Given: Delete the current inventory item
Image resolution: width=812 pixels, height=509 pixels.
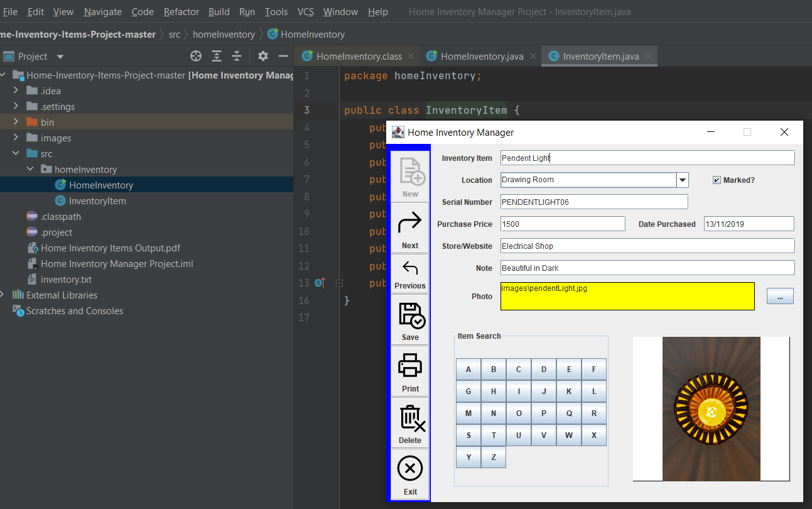Looking at the screenshot, I should 409,423.
